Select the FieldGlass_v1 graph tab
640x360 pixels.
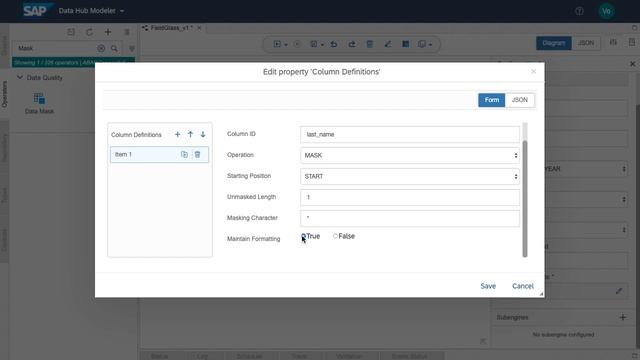171,28
